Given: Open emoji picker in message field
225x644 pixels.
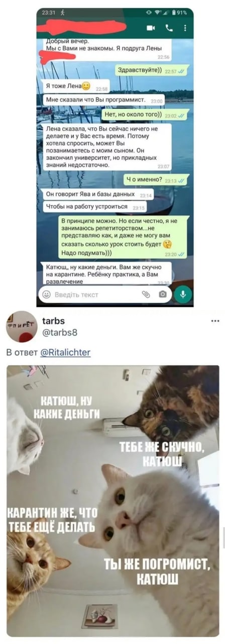Looking at the screenshot, I should [47, 295].
